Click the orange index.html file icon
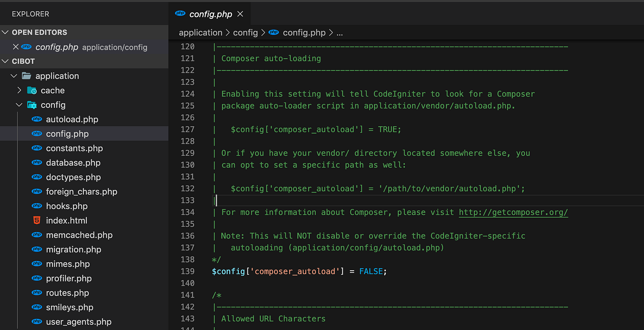 37,221
